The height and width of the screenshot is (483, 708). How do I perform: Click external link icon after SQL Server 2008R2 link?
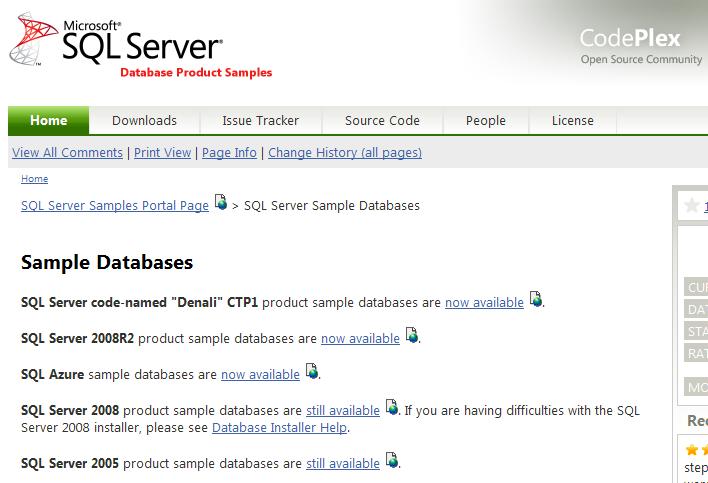(x=412, y=336)
